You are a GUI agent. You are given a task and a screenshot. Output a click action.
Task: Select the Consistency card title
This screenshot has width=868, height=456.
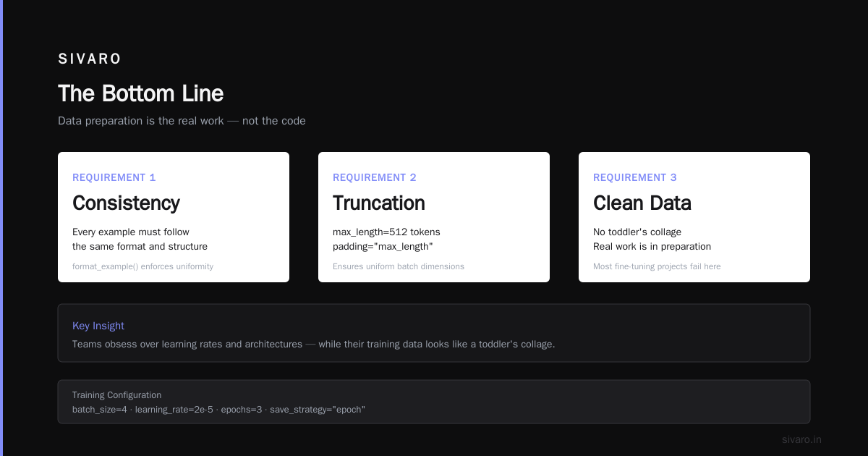pyautogui.click(x=126, y=203)
